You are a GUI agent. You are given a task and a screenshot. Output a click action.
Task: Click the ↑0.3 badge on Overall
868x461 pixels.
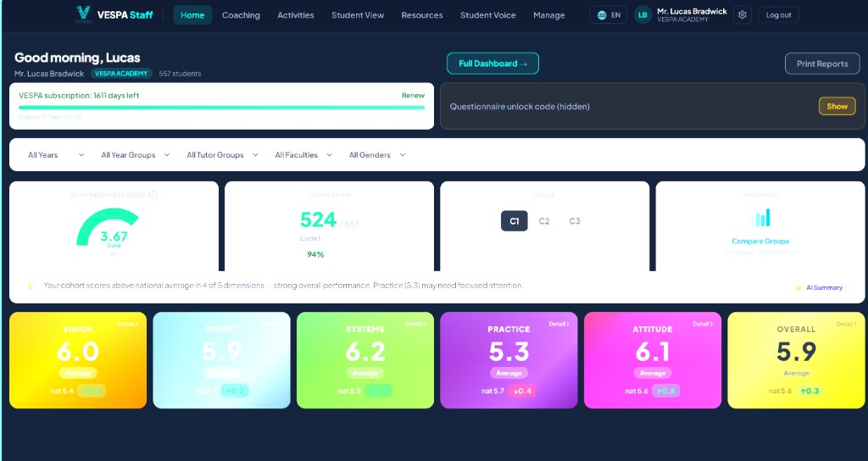click(810, 391)
